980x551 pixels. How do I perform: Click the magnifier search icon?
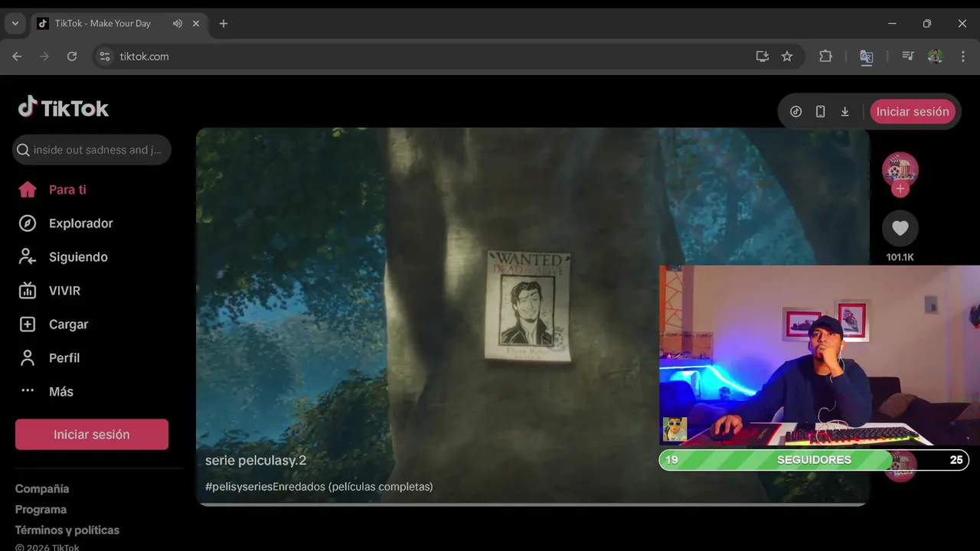[x=24, y=150]
